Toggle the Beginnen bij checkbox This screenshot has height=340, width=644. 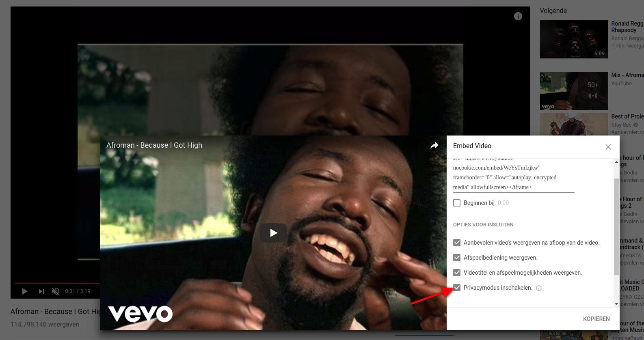coord(457,203)
